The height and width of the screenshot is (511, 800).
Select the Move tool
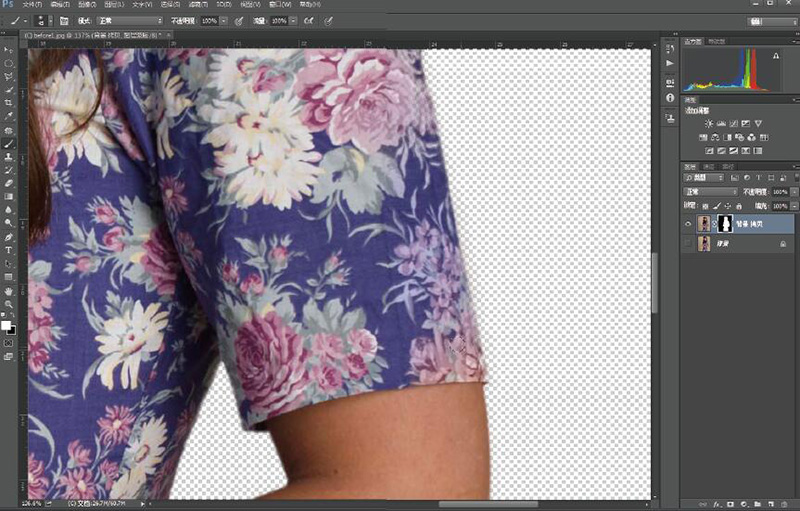9,49
